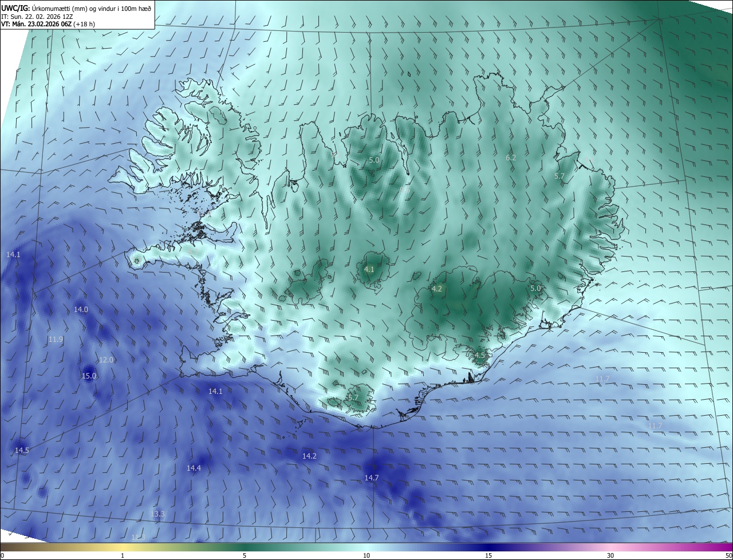The image size is (733, 560).
Task: Select the 5 tick on color scale
Action: (245, 556)
